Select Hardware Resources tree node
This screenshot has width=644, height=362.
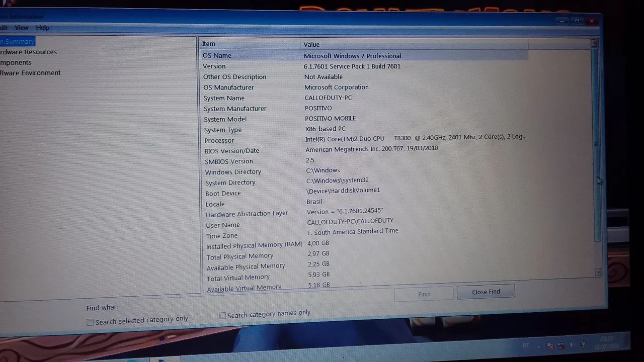point(28,52)
